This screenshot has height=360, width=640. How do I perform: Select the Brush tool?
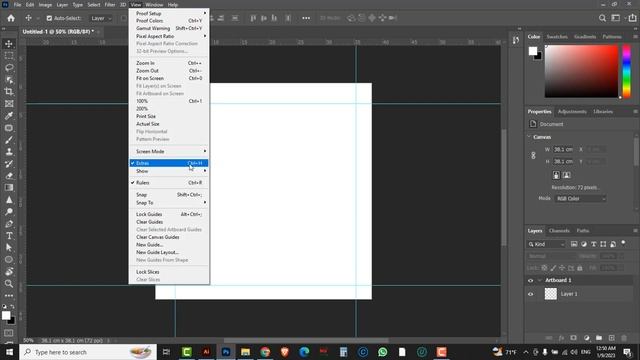pos(9,140)
